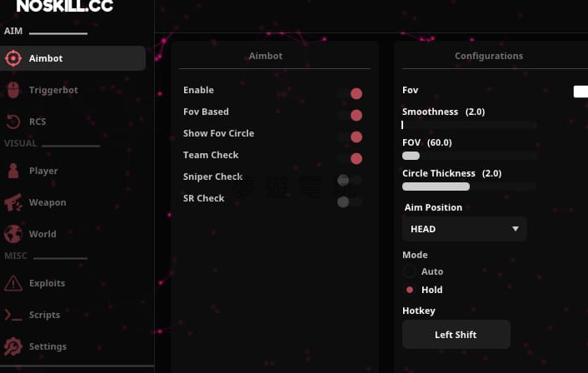Toggle the Enable aimbot switch
Viewport: 588px width, 373px height.
pyautogui.click(x=350, y=93)
